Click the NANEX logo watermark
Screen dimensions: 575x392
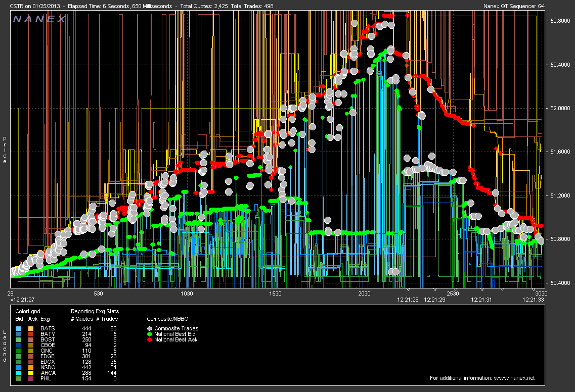click(39, 19)
